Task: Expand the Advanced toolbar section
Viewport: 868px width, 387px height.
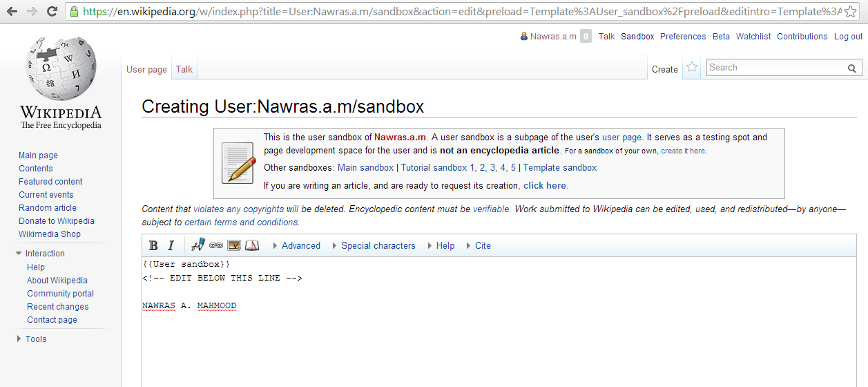Action: coord(296,245)
